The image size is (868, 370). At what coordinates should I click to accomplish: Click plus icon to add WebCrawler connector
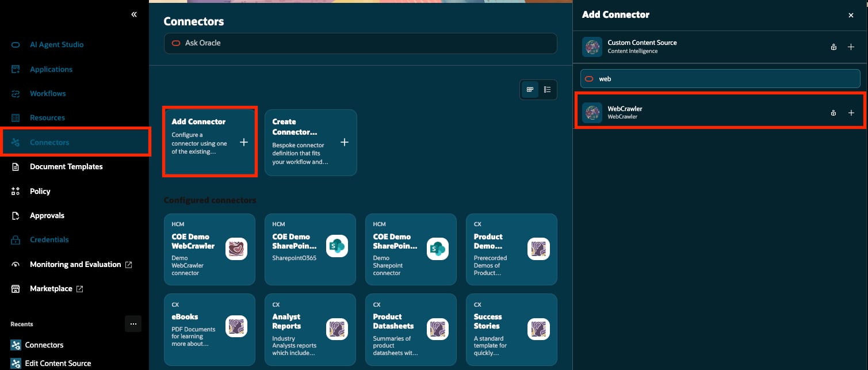tap(851, 113)
